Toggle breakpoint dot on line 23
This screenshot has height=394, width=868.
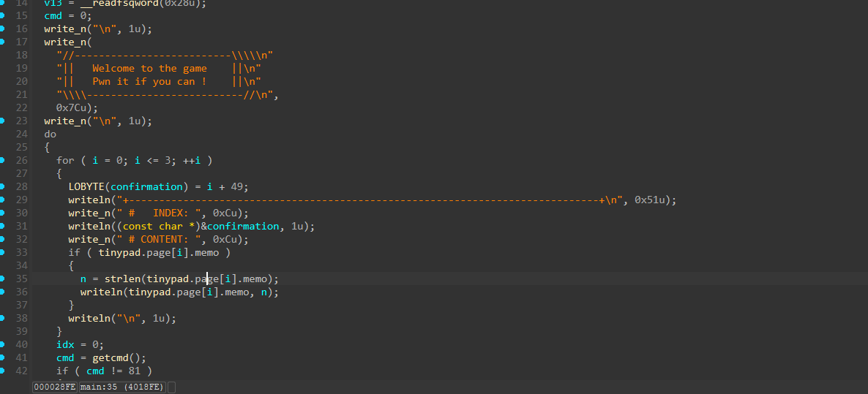click(2, 121)
